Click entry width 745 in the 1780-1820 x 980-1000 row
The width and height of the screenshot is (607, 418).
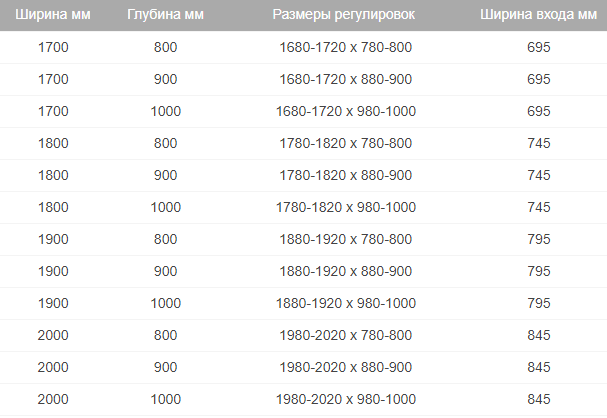[x=539, y=207]
